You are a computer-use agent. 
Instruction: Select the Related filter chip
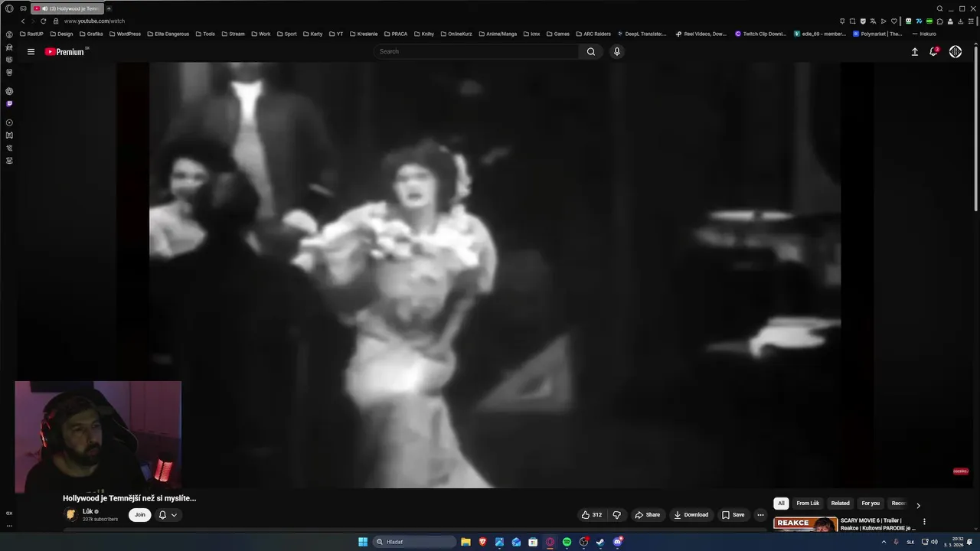[x=841, y=504]
